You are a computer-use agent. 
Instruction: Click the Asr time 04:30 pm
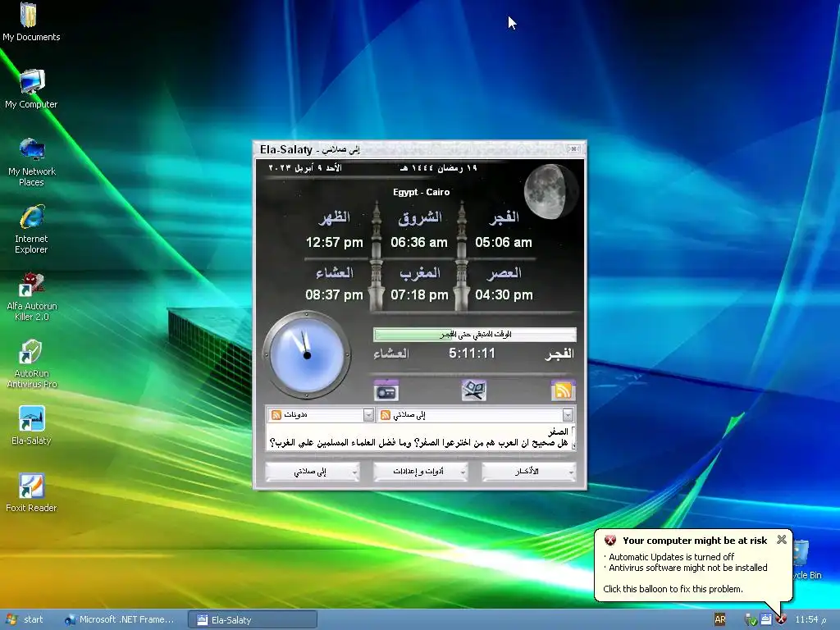tap(504, 294)
